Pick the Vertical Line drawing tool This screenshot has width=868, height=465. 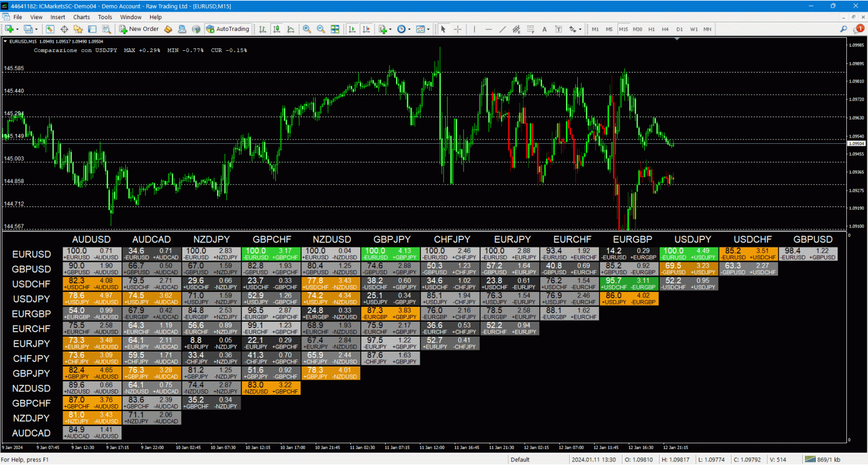(474, 29)
